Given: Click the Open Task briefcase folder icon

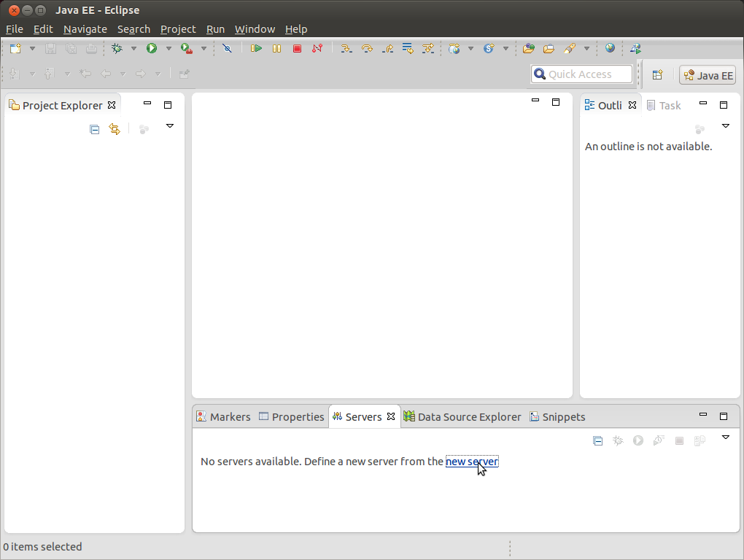Looking at the screenshot, I should pyautogui.click(x=549, y=48).
